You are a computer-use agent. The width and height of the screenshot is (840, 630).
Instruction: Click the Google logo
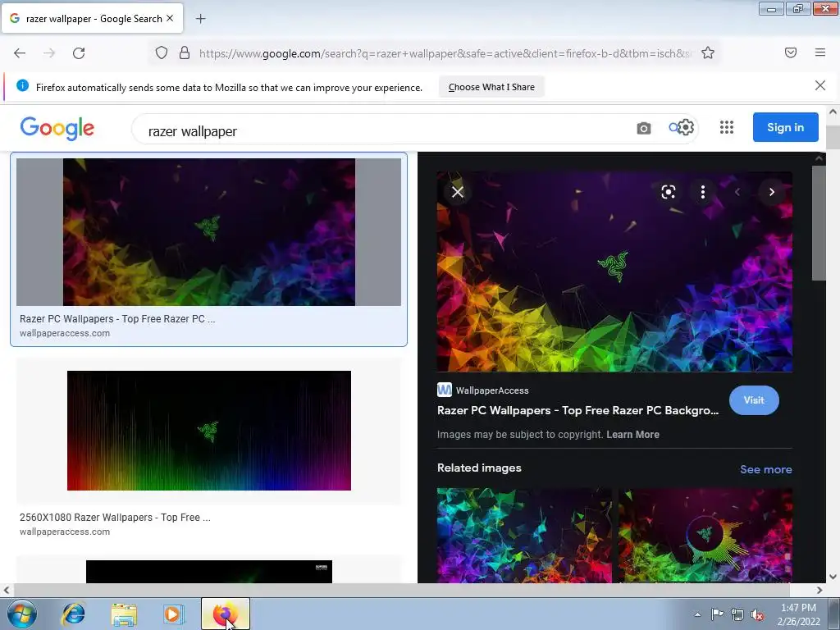(57, 129)
